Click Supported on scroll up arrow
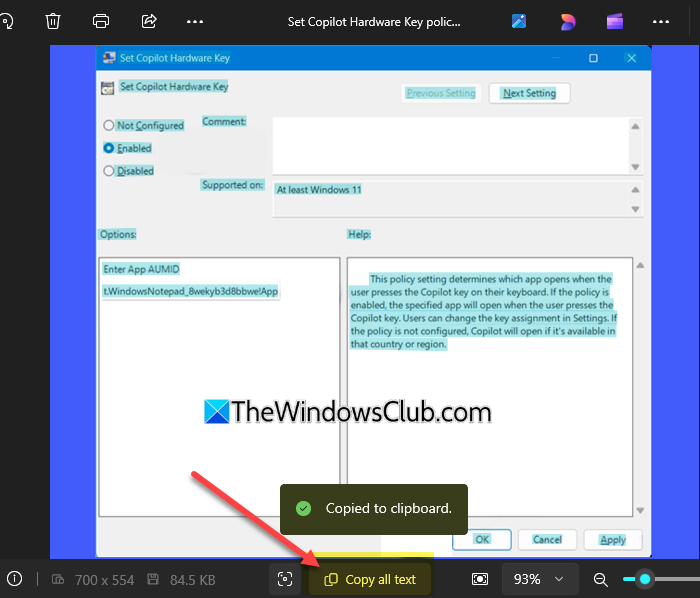The width and height of the screenshot is (700, 598). pos(635,190)
